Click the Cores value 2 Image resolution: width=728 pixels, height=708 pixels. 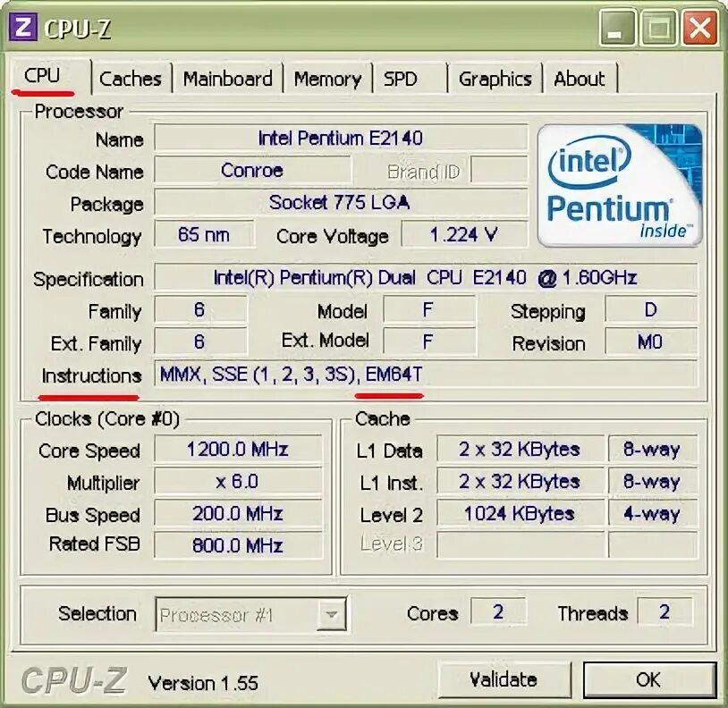(498, 611)
